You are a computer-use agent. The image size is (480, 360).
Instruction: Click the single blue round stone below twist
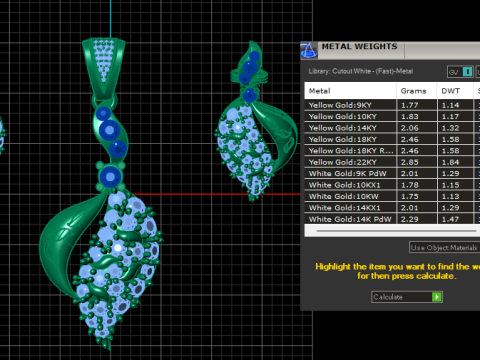(x=110, y=177)
